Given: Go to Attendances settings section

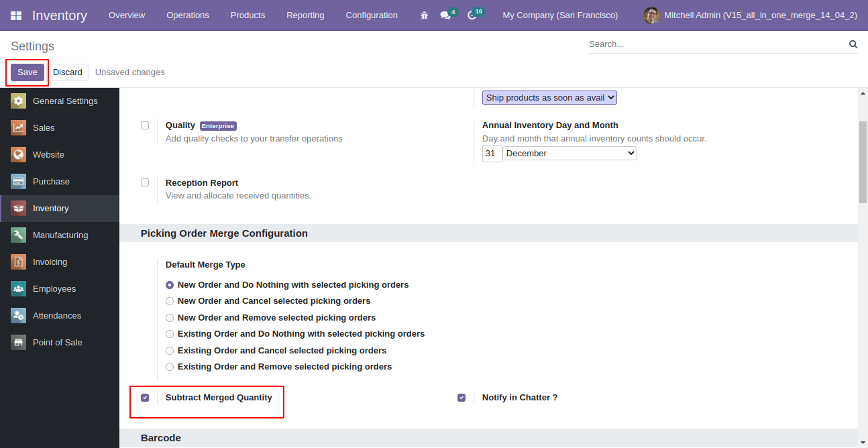Looking at the screenshot, I should point(60,316).
